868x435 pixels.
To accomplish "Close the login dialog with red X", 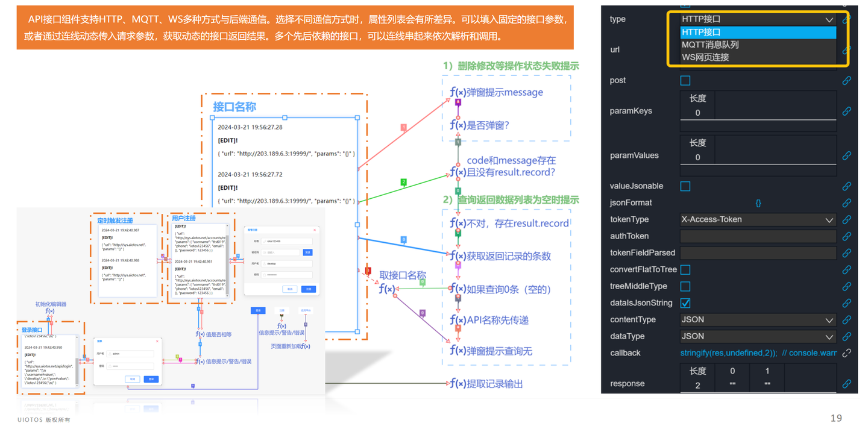I will coord(157,341).
